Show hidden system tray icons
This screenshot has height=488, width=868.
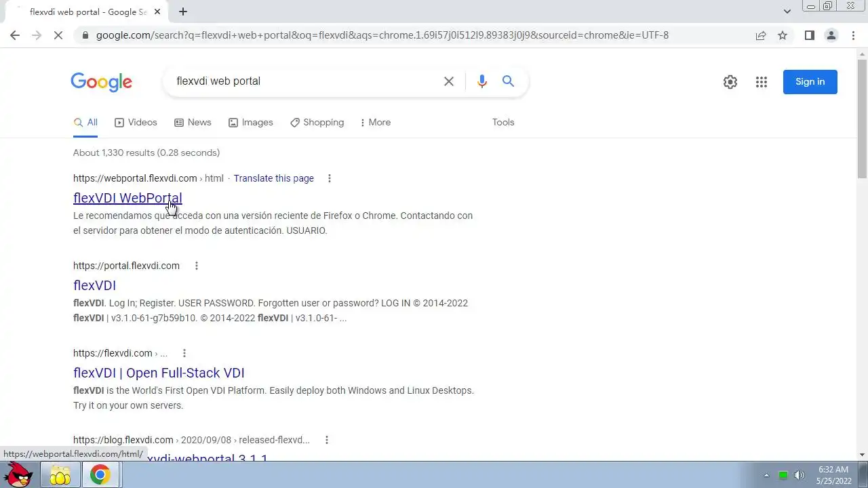(766, 475)
